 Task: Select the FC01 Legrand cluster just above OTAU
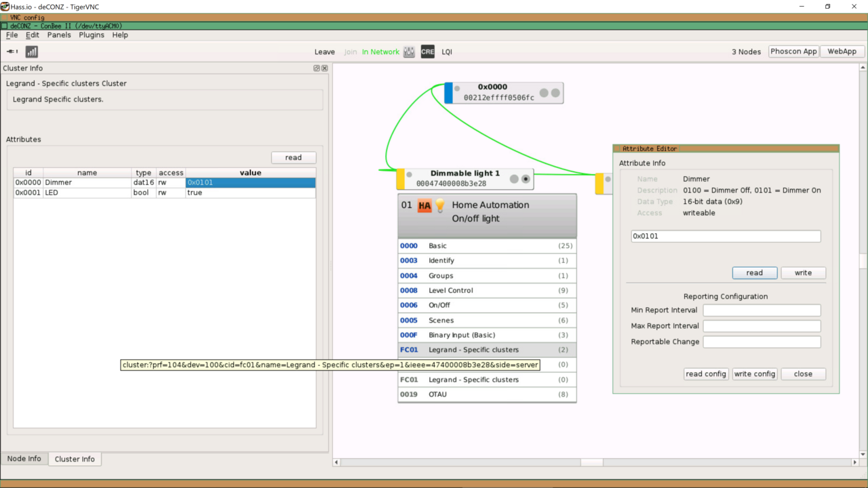(487, 380)
